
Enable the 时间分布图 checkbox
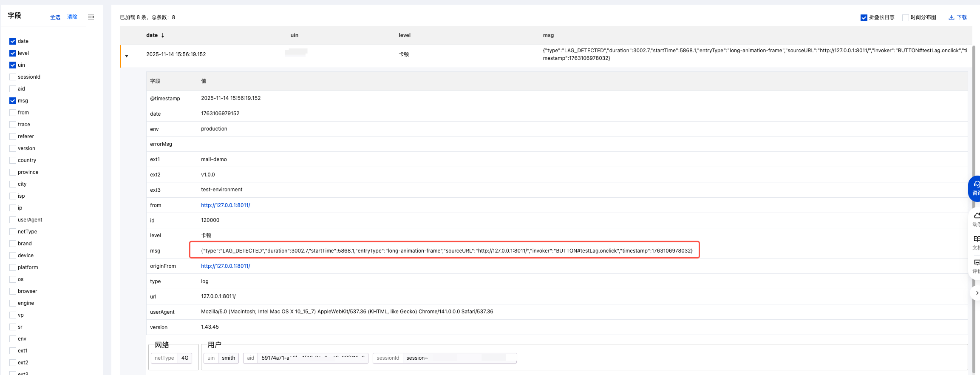[x=905, y=17]
